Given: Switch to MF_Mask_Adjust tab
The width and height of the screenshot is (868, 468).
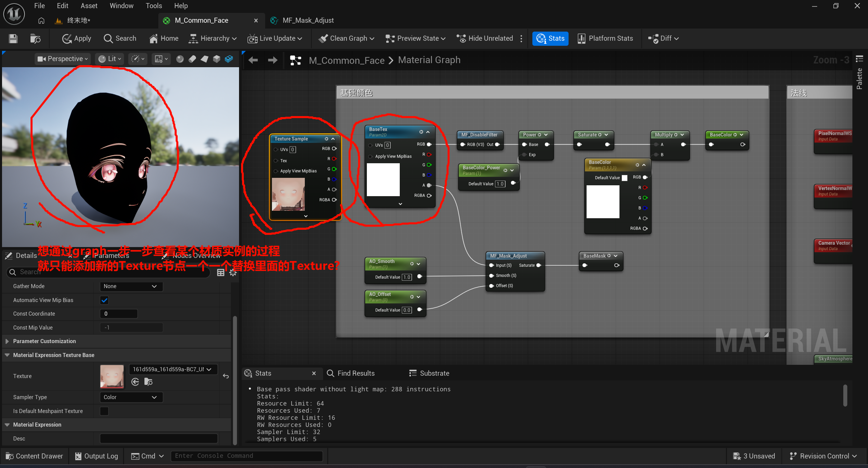Looking at the screenshot, I should pos(308,20).
